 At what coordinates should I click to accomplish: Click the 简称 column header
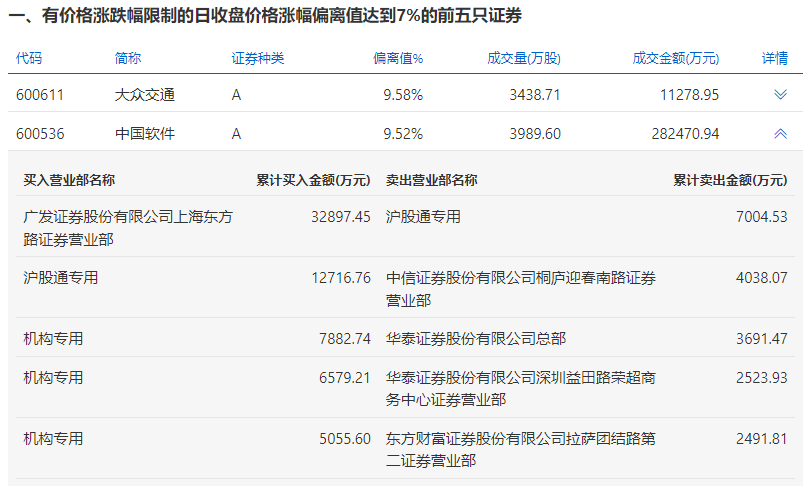(128, 58)
